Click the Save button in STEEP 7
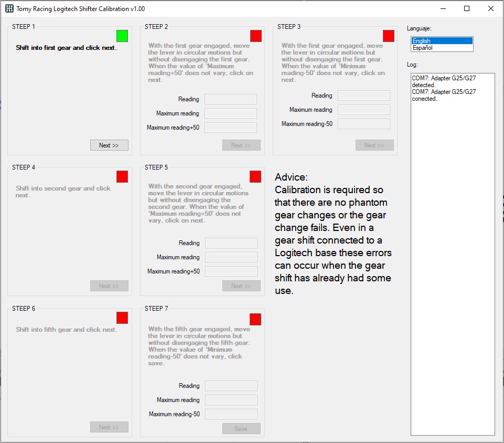Screen dimensions: 504x443 click(x=241, y=428)
